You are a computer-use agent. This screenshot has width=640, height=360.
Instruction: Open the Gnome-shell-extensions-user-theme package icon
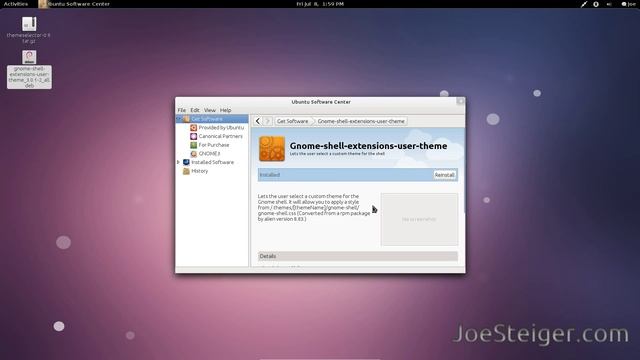tap(272, 149)
